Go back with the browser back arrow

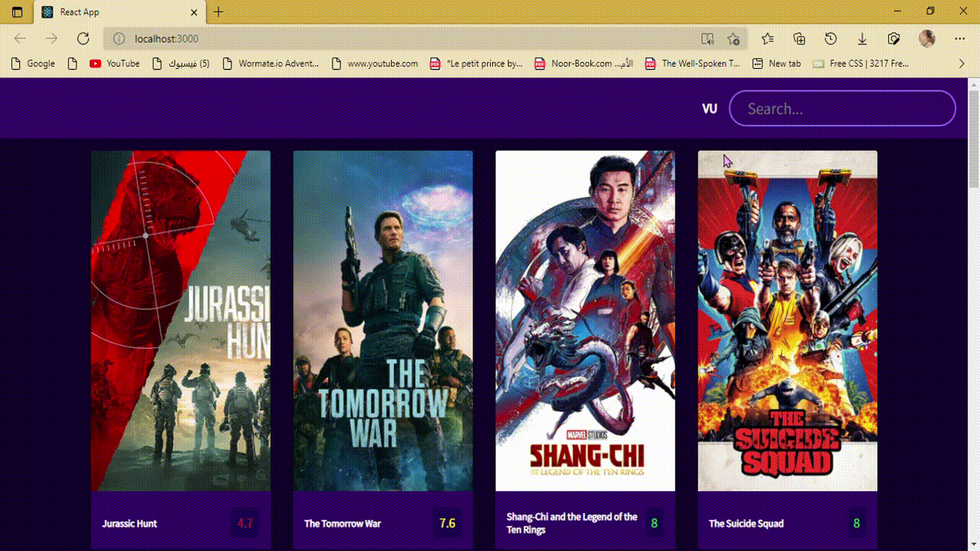point(20,38)
